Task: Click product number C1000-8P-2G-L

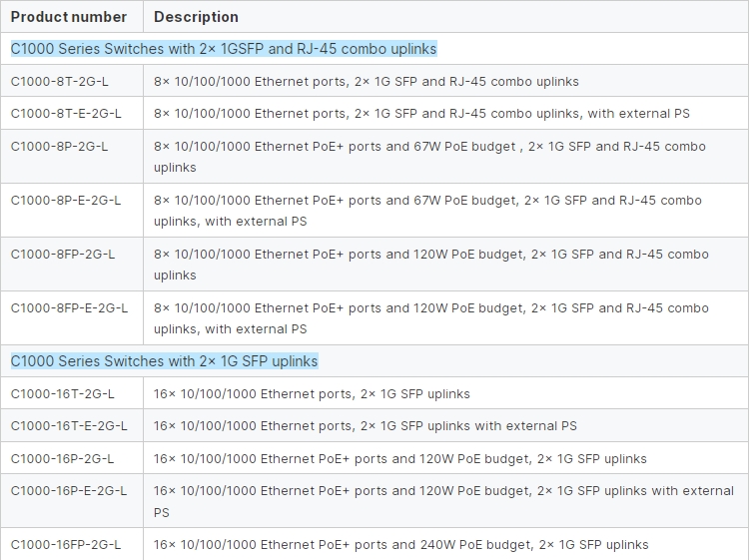Action: click(x=59, y=146)
